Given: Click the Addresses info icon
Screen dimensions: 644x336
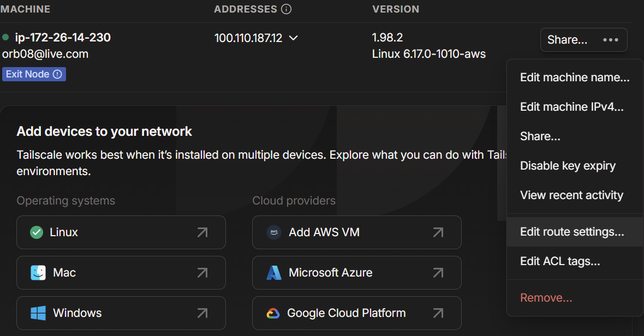Looking at the screenshot, I should (x=287, y=9).
